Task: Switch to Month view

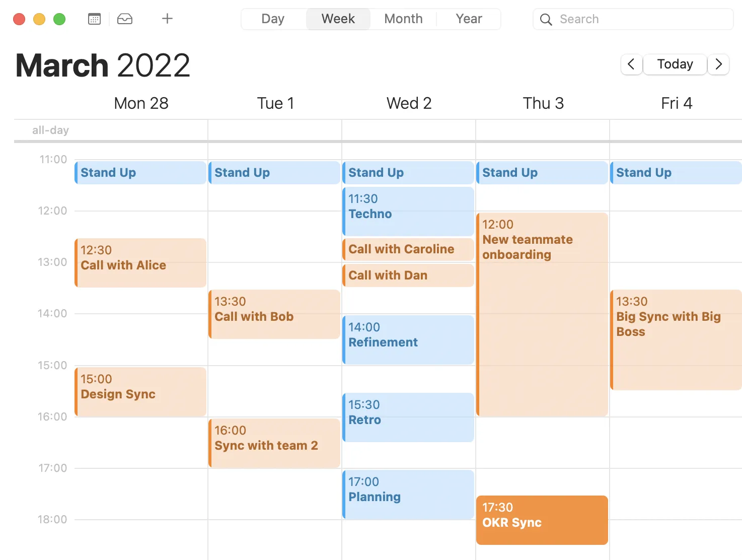Action: coord(403,19)
